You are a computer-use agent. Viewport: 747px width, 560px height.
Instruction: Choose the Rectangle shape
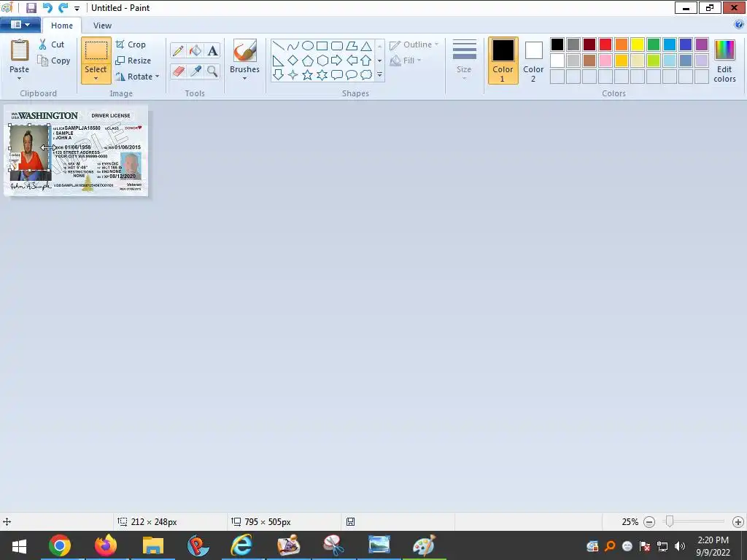[322, 46]
